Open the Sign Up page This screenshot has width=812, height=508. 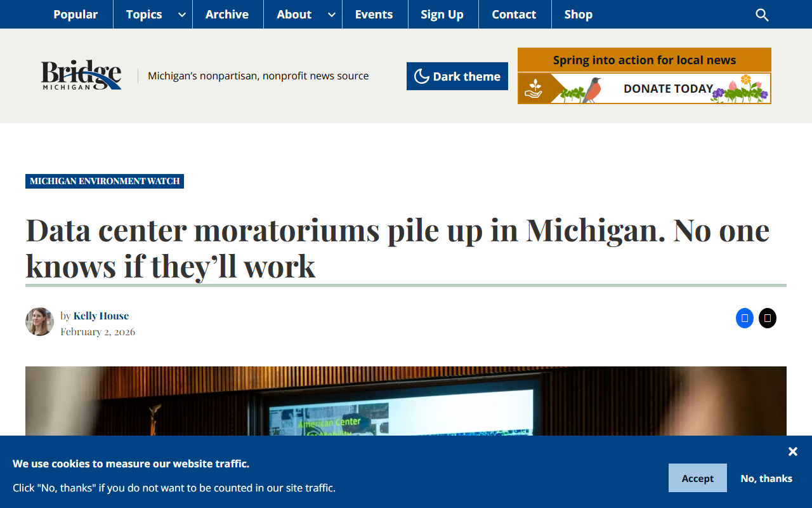[442, 14]
